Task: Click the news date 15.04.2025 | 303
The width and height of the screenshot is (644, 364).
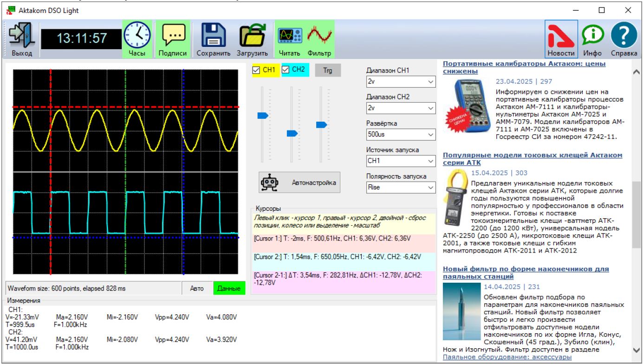Action: (499, 173)
